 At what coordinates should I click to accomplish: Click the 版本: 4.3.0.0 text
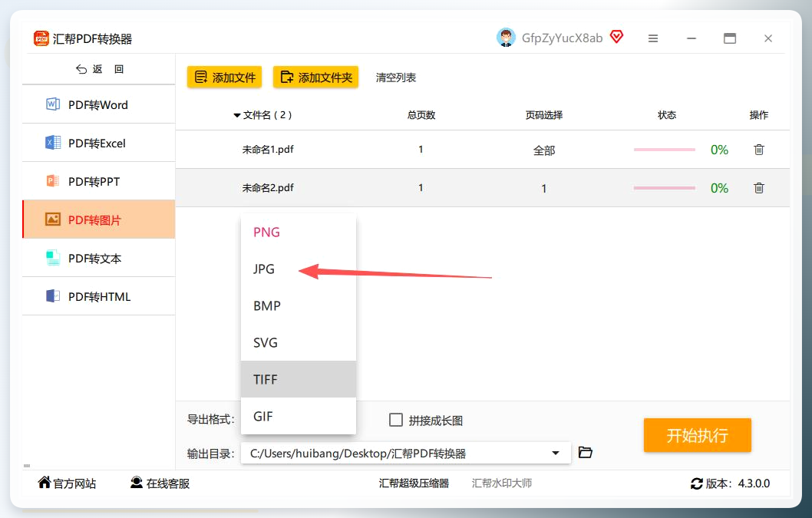point(738,483)
